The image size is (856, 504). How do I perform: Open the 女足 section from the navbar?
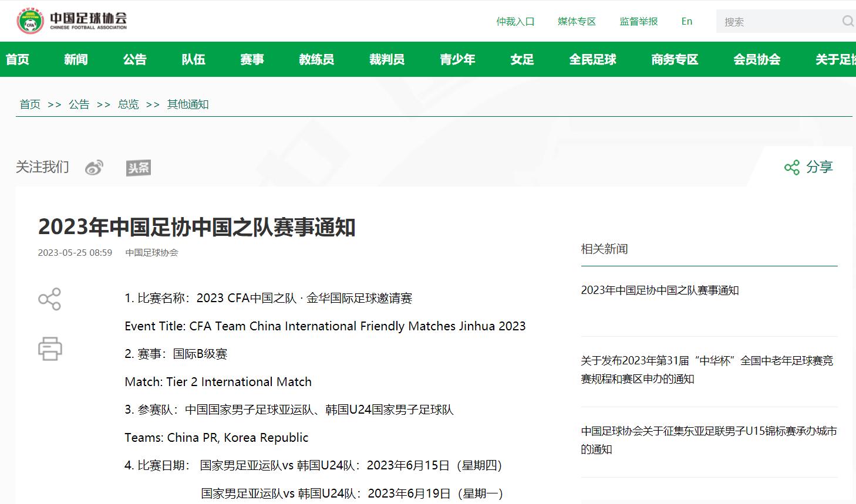521,59
